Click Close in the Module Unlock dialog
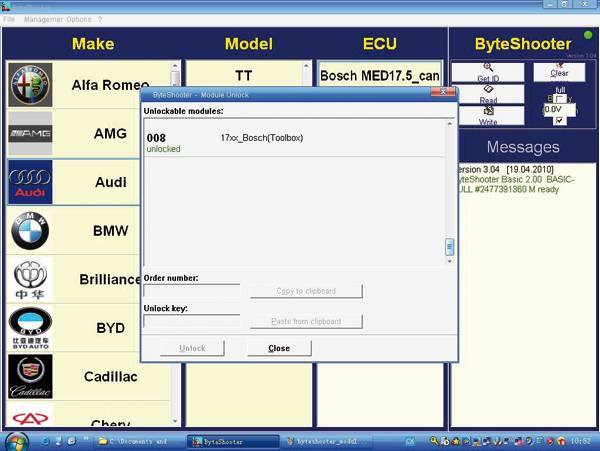The height and width of the screenshot is (451, 600). (x=279, y=348)
